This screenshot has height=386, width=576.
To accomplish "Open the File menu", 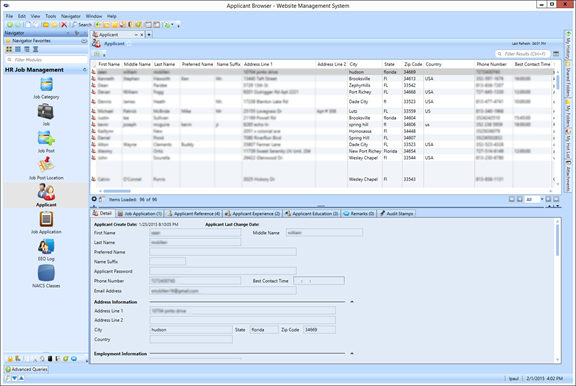I will (9, 16).
